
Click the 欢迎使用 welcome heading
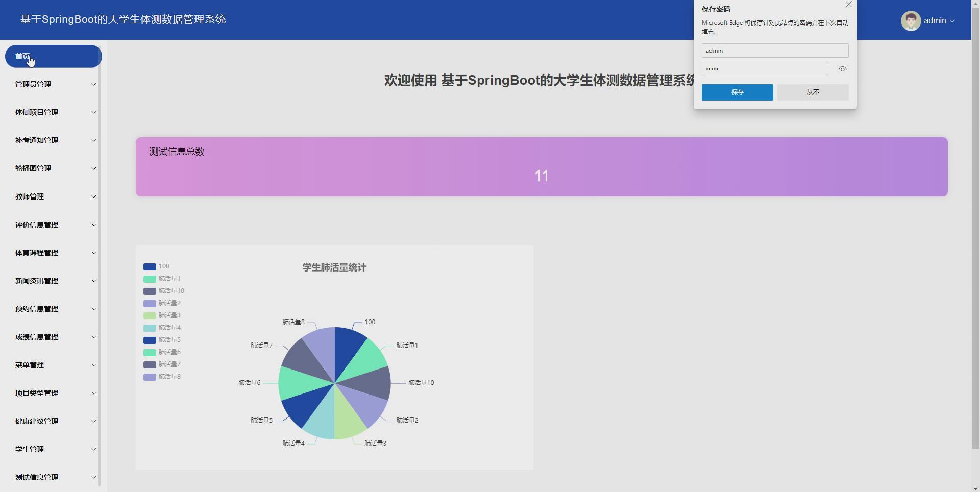(x=540, y=80)
